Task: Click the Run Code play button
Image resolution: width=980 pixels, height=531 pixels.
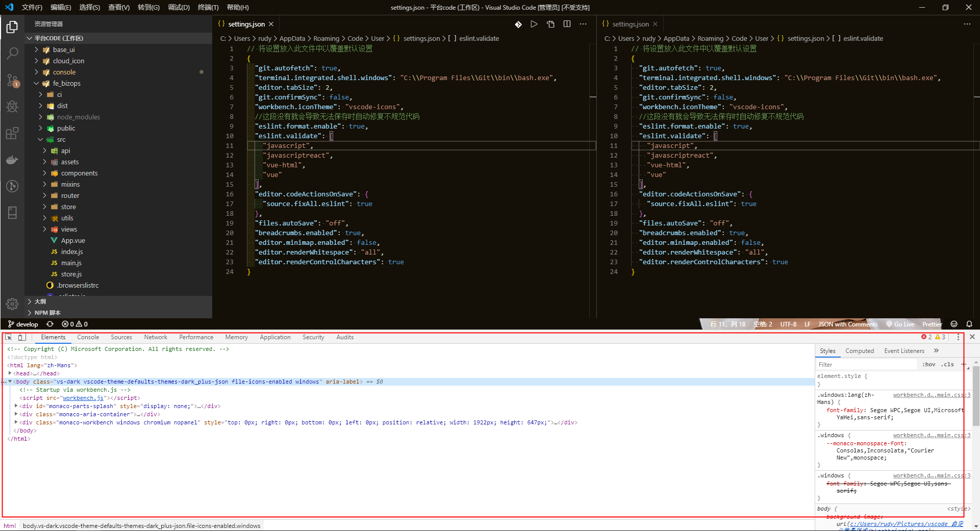Action: [534, 24]
